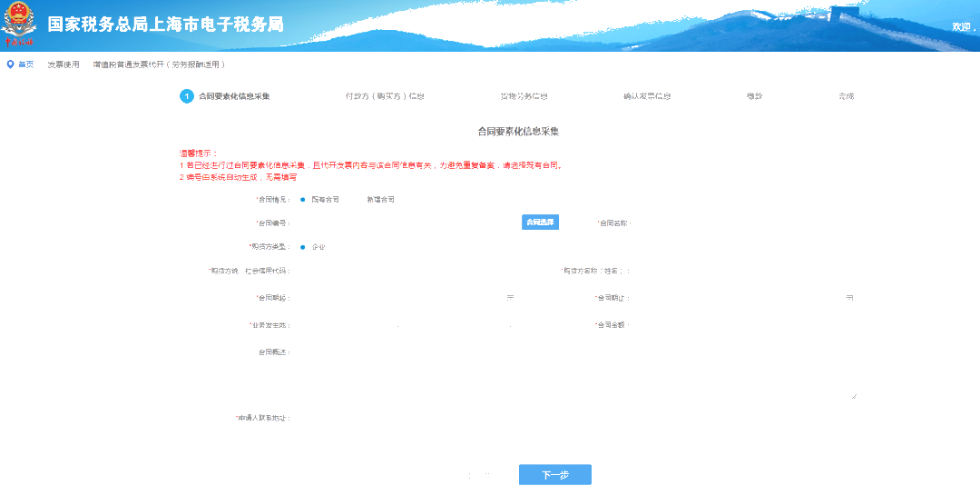Screen dimensions: 980x495
Task: Click the 国家税务总局上海市电子税务局 title
Action: click(166, 25)
